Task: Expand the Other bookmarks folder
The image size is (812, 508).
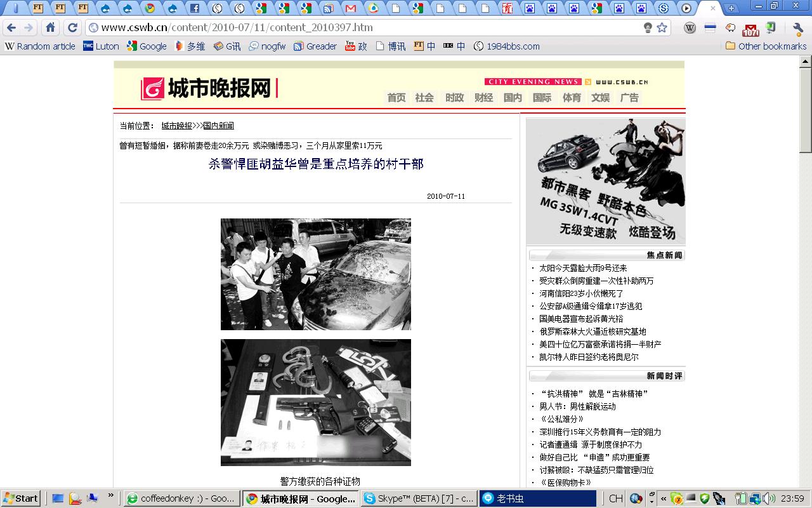Action: (766, 46)
